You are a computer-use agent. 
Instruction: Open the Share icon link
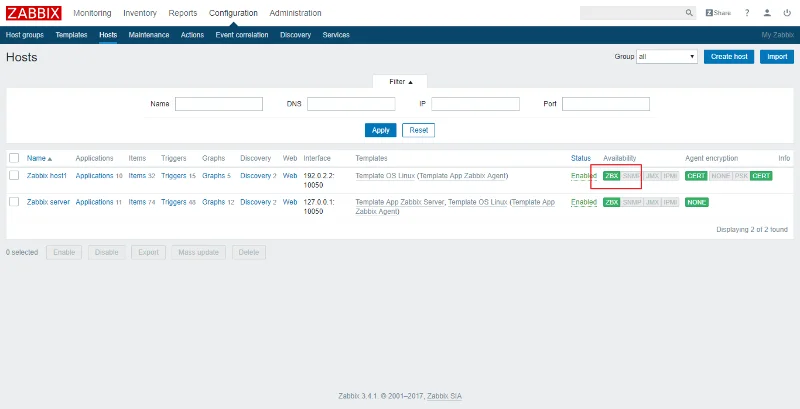718,13
